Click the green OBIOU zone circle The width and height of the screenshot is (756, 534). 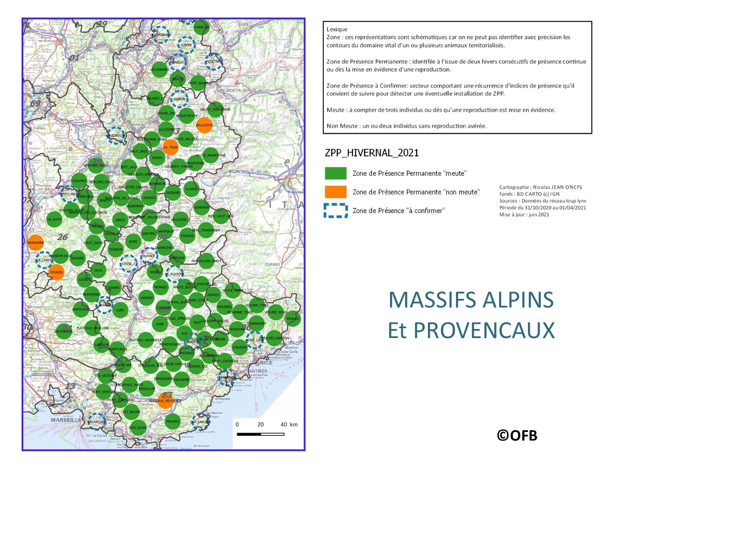point(120,220)
